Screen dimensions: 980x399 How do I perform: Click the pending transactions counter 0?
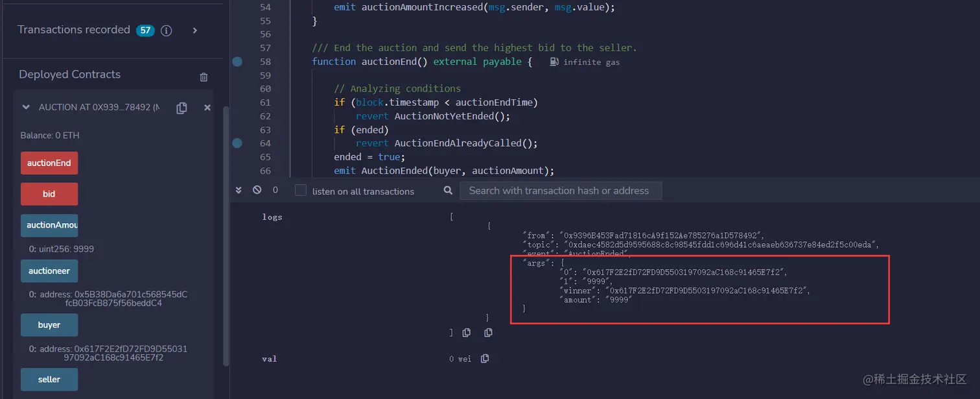[x=275, y=190]
